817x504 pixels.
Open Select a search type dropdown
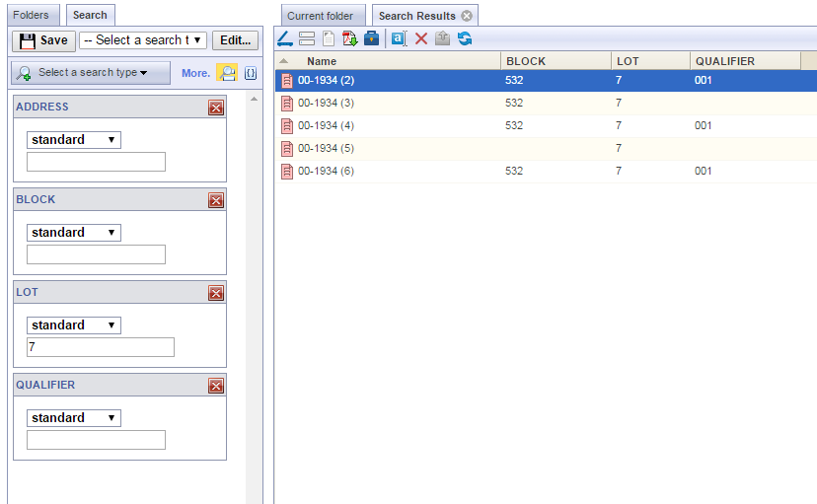coord(91,73)
